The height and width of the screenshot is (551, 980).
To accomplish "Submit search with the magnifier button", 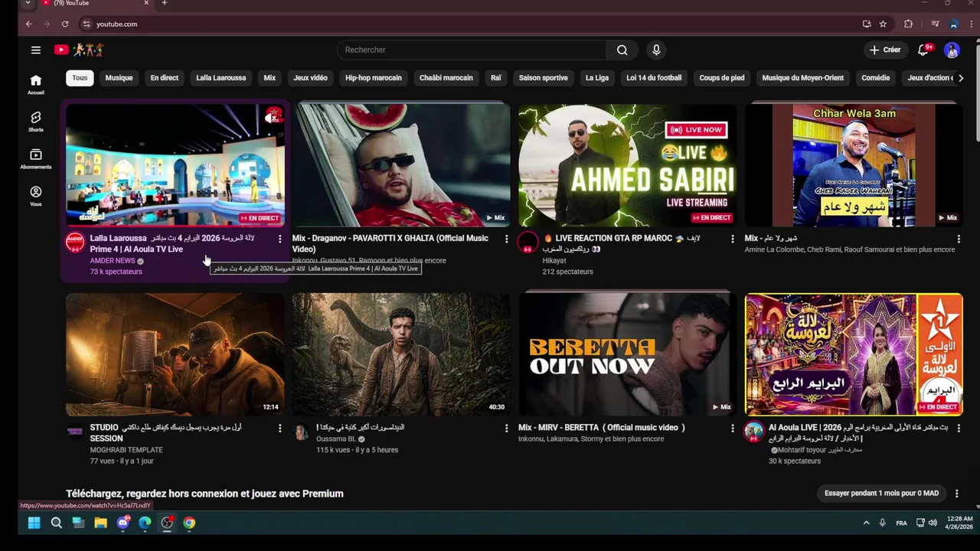I will pos(622,50).
